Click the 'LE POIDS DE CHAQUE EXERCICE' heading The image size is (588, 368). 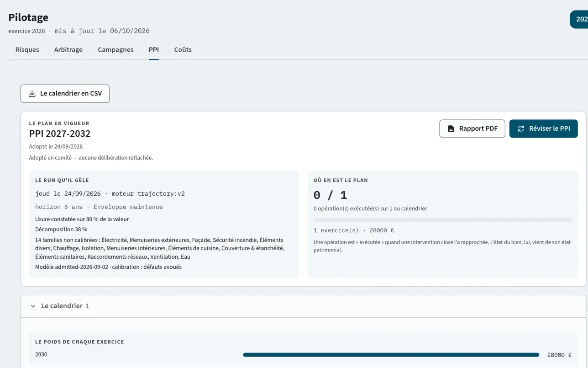[79, 342]
